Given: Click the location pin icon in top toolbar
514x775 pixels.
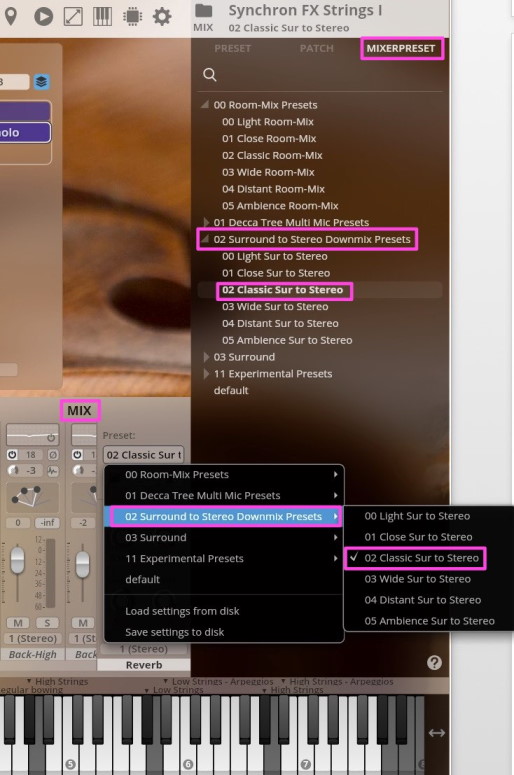Looking at the screenshot, I should pos(11,17).
